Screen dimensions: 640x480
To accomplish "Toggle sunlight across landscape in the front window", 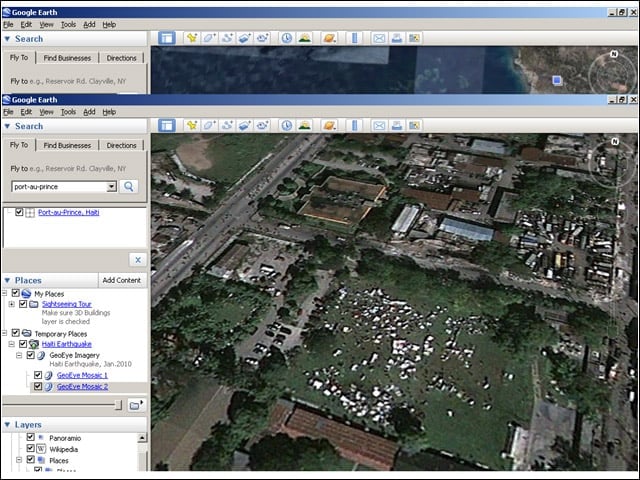I will pos(304,125).
